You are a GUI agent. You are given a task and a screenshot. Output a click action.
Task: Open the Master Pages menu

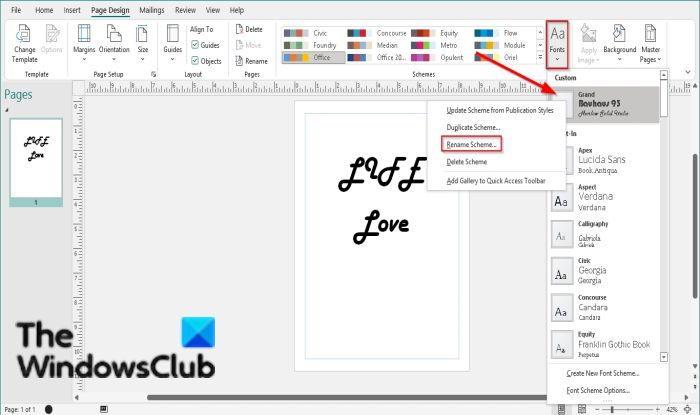pyautogui.click(x=650, y=44)
